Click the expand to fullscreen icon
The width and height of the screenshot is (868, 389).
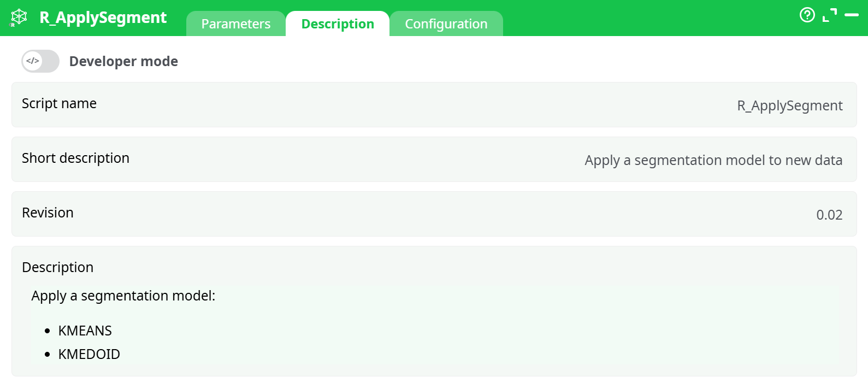(829, 15)
